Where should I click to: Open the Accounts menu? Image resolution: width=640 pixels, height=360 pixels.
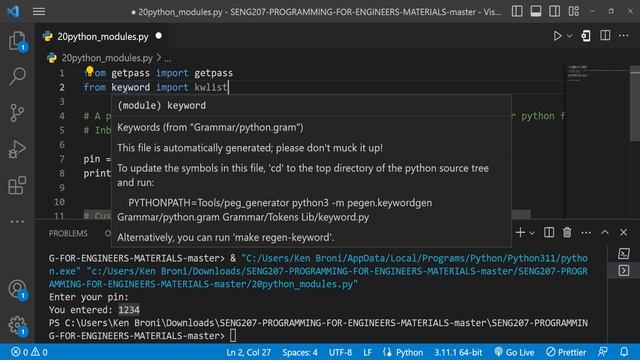[17, 289]
